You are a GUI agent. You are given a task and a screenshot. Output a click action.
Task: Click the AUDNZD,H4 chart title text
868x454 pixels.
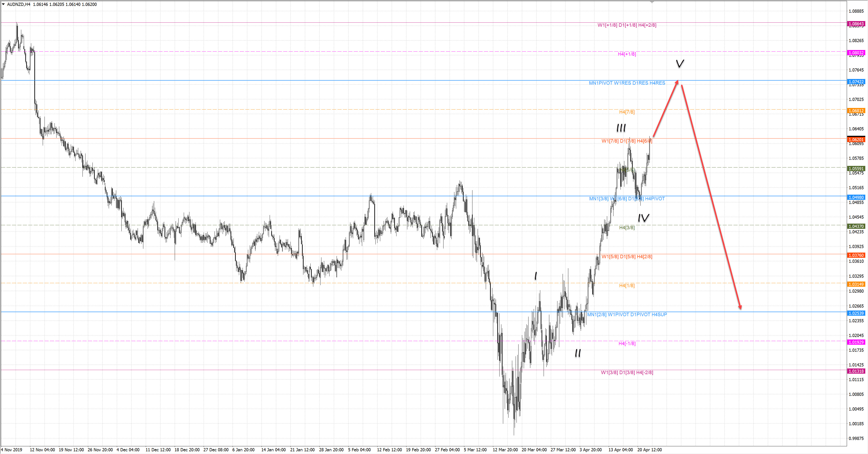pos(19,4)
